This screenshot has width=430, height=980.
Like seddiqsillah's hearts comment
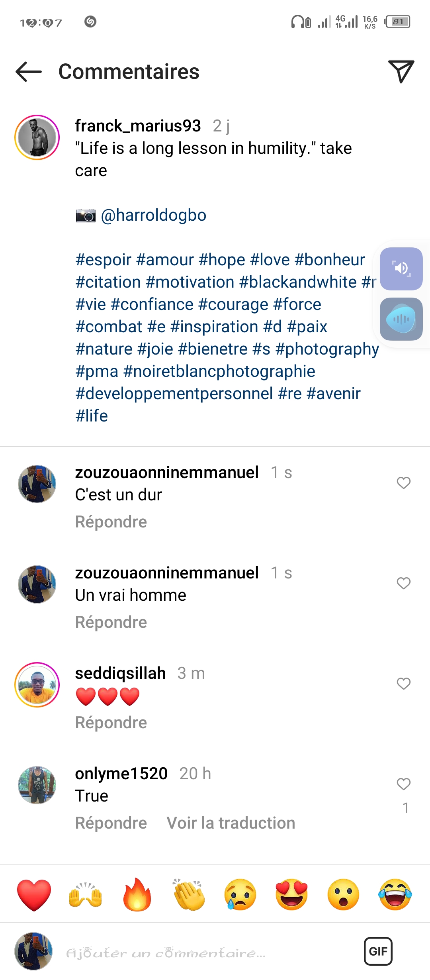[403, 684]
